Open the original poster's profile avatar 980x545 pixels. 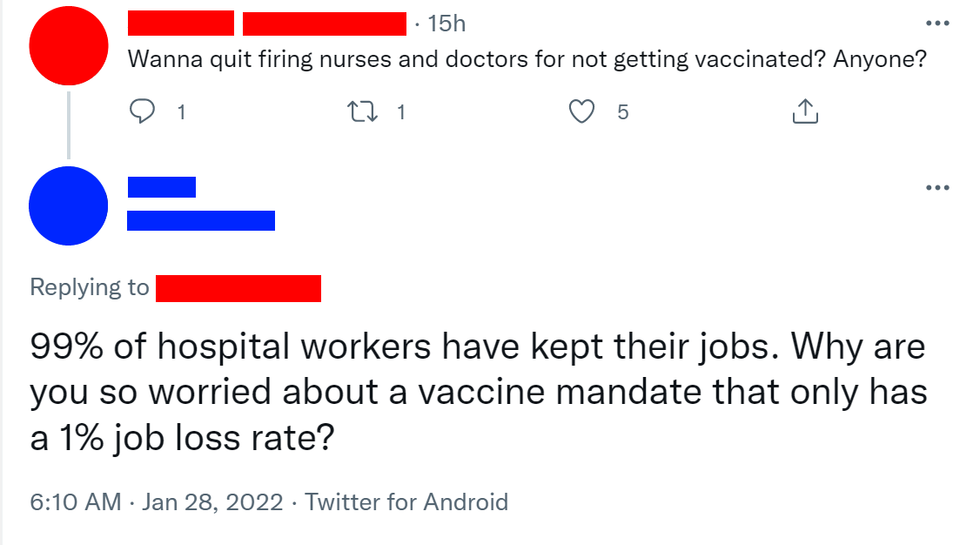68,45
